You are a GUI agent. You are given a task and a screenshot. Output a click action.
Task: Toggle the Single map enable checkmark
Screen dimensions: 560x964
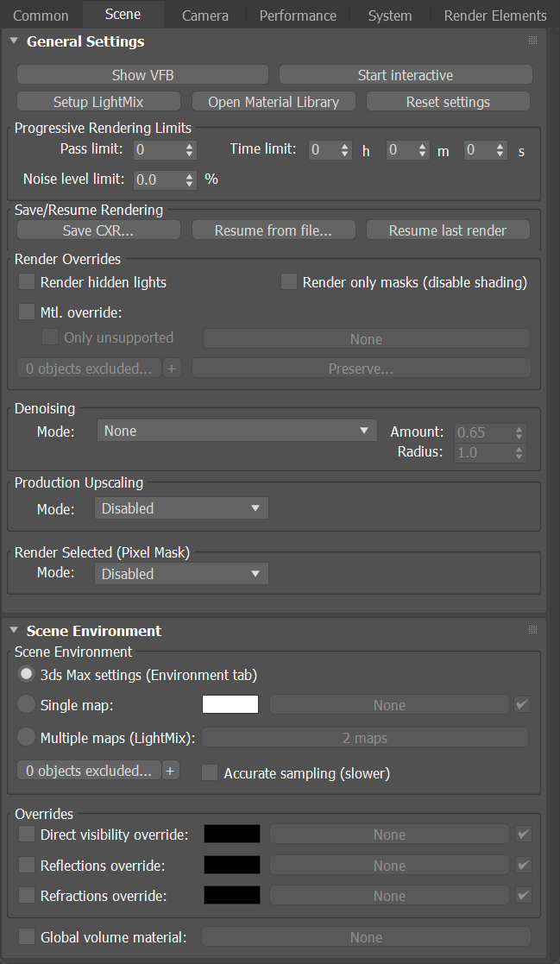click(x=523, y=704)
